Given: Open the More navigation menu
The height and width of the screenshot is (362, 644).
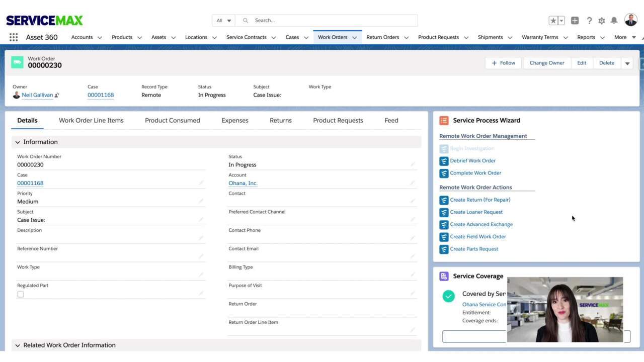Looking at the screenshot, I should 625,37.
